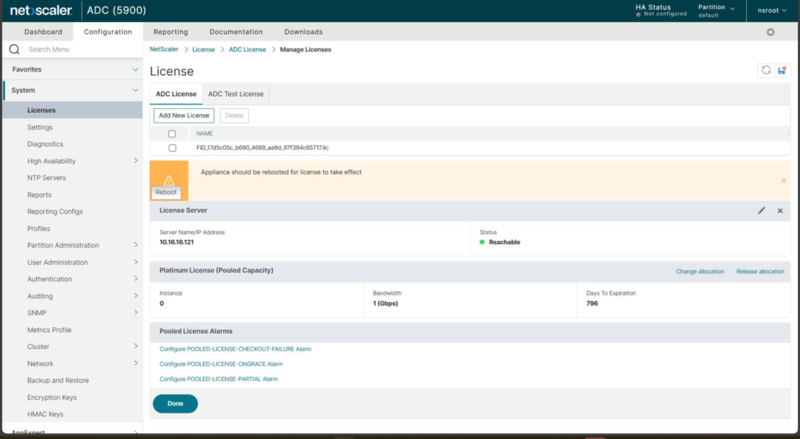The image size is (800, 439).
Task: Expand User Administration submenu
Action: pyautogui.click(x=136, y=262)
